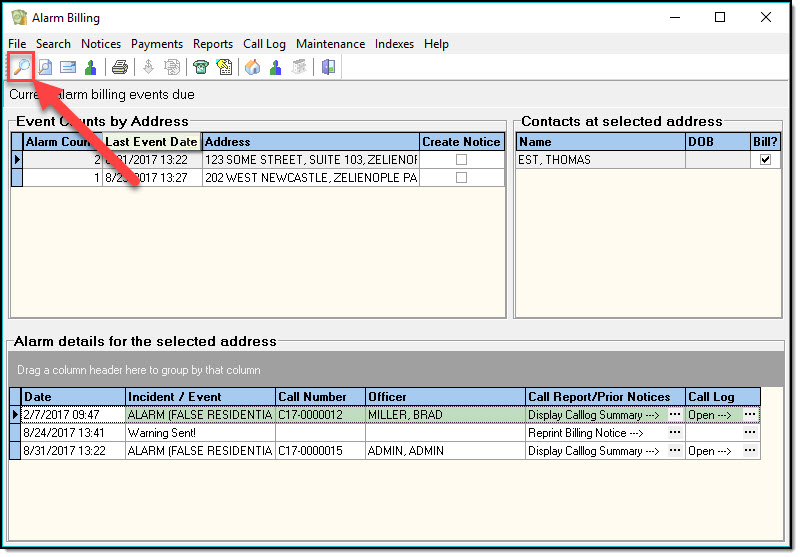Check Create Notice for 123 Some Street
This screenshot has width=800, height=557.
[461, 160]
